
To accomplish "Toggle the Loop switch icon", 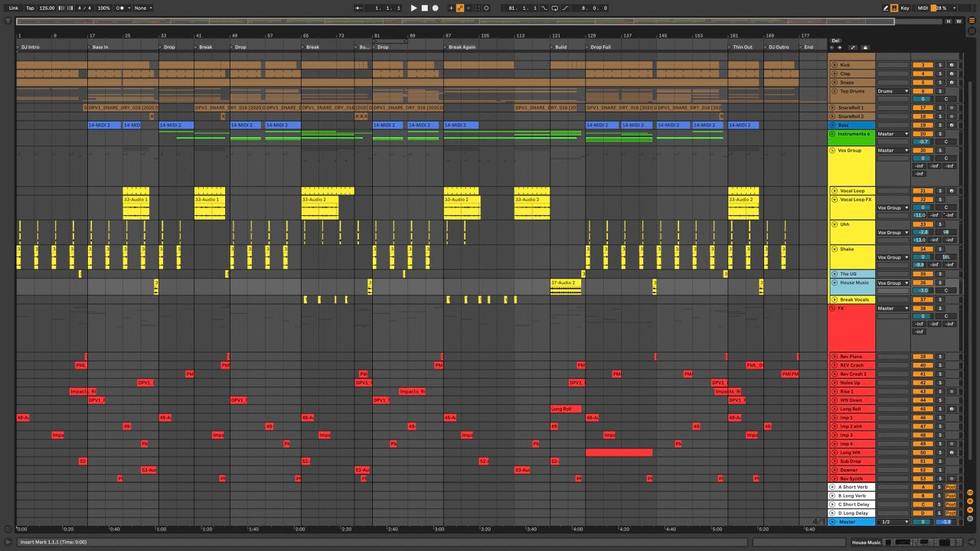I will click(x=554, y=8).
